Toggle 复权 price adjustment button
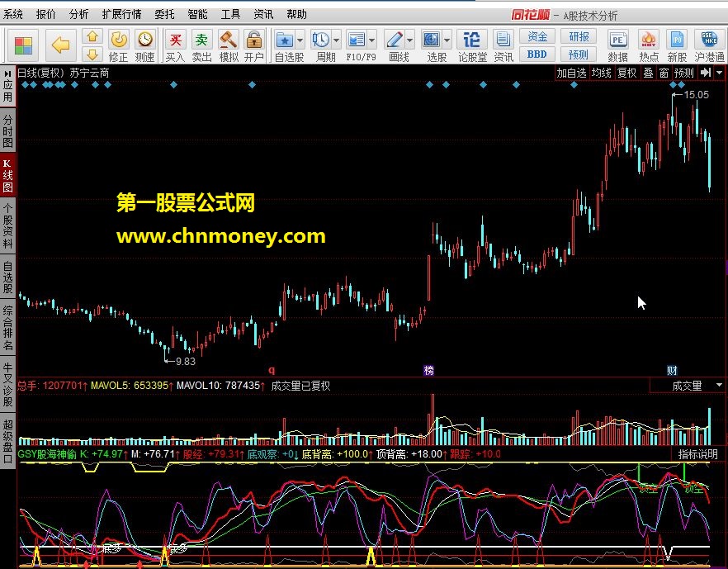 point(626,73)
